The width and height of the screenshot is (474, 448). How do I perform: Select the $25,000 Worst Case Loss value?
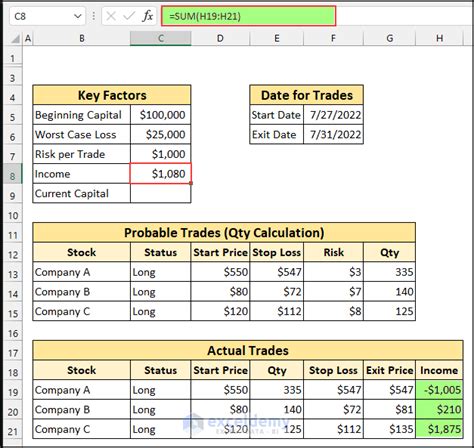tap(161, 134)
